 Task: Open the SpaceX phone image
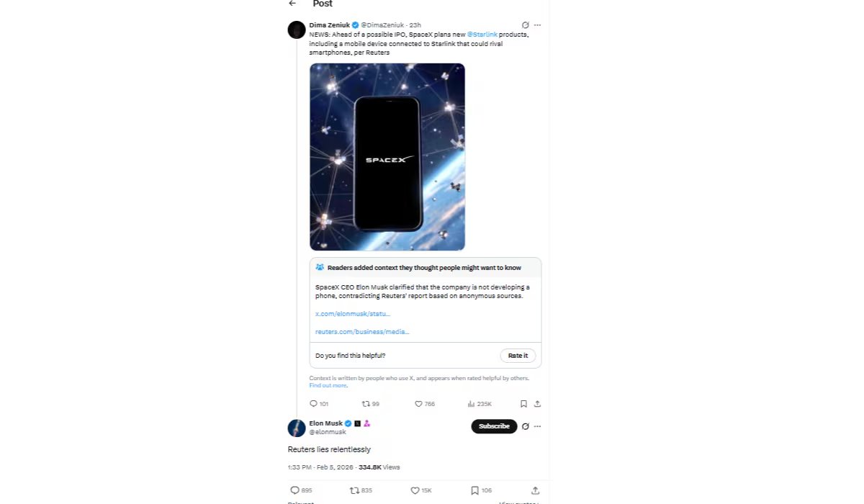387,157
